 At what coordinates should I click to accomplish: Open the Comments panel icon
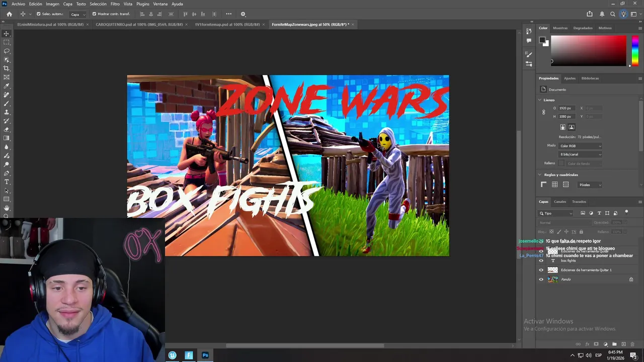[x=529, y=40]
